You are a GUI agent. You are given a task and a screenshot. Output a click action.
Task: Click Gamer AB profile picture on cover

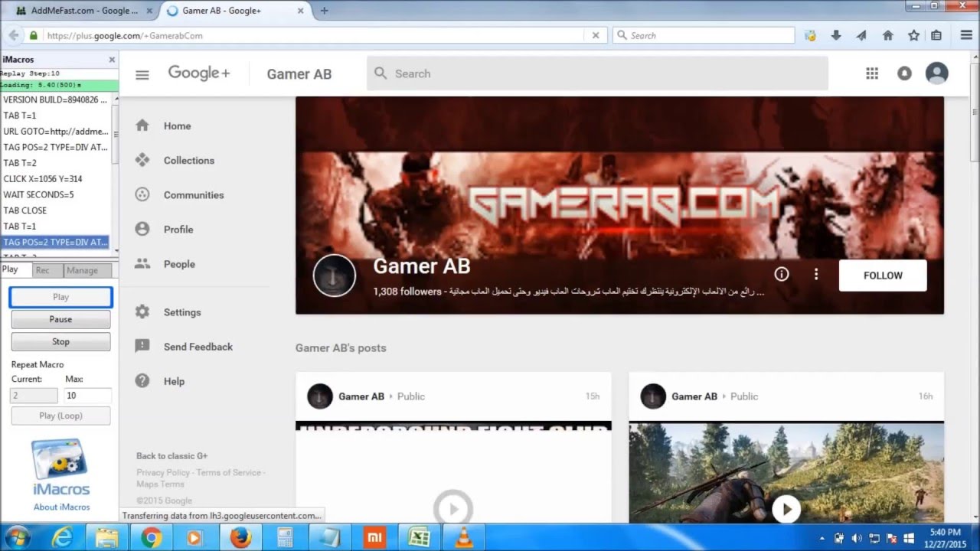(x=335, y=275)
